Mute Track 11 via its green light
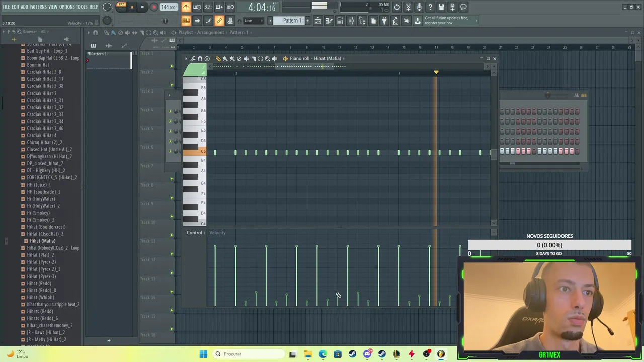The image size is (644, 362). click(x=172, y=254)
